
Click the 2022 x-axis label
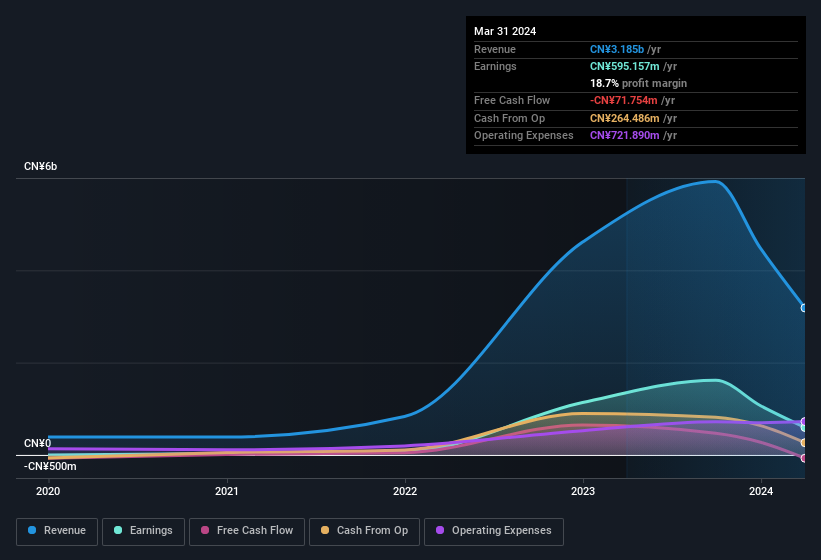click(x=405, y=491)
